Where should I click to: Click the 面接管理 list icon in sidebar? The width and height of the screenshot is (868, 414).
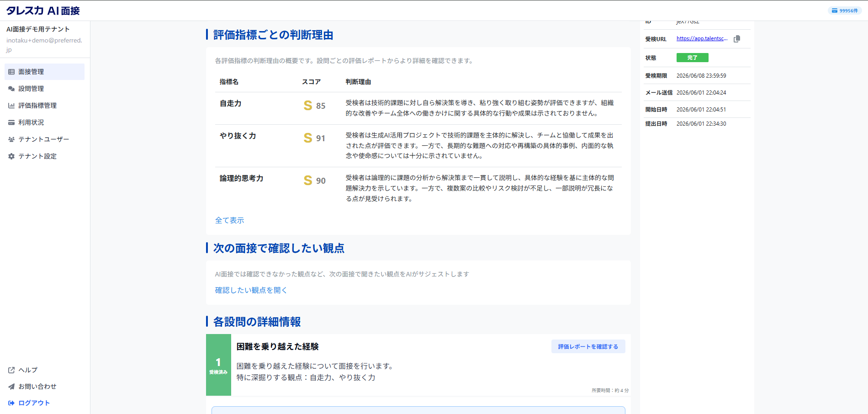point(11,72)
